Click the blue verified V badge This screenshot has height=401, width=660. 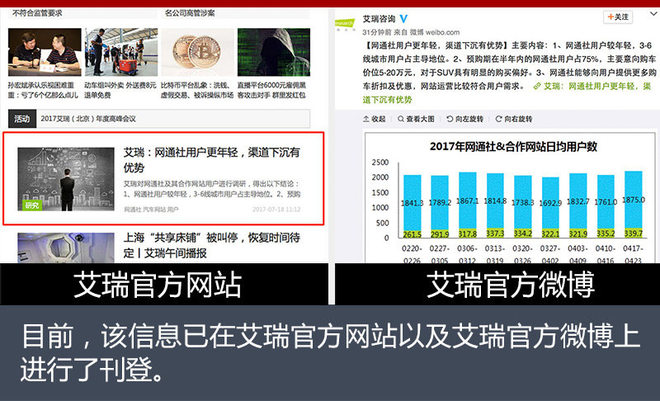point(403,19)
